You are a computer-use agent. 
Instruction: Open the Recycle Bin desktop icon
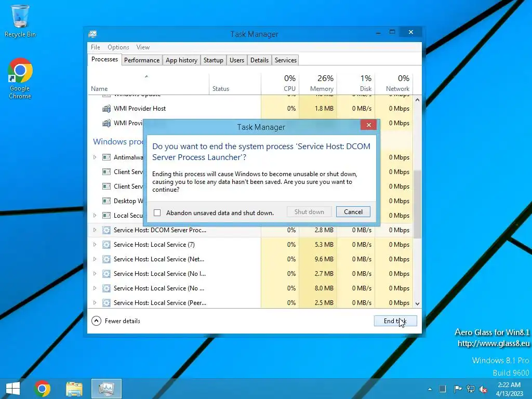[20, 21]
